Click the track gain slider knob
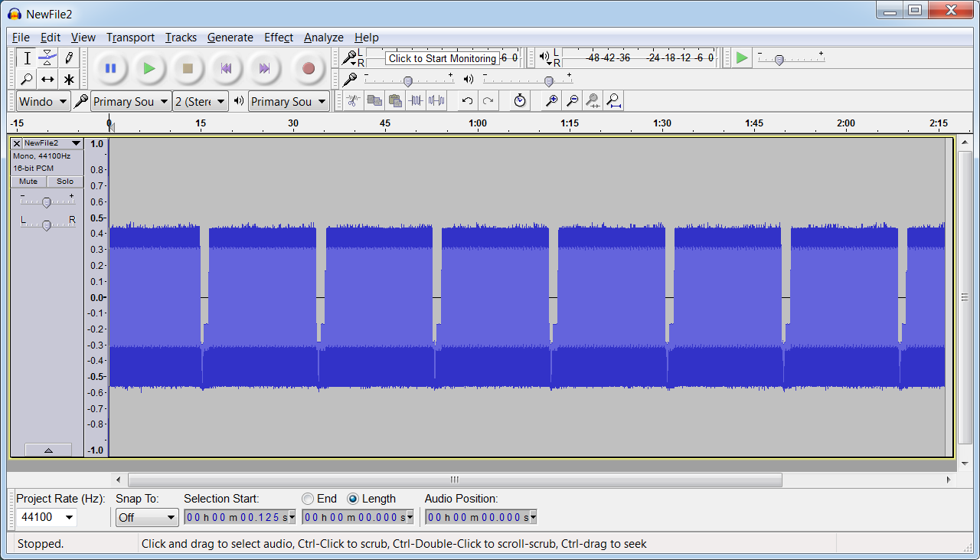The width and height of the screenshot is (980, 560). coord(47,202)
